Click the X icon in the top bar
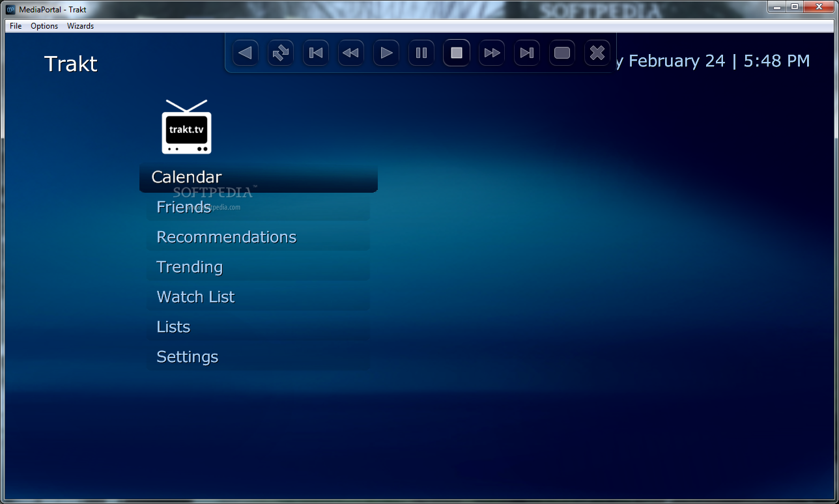Image resolution: width=839 pixels, height=504 pixels. click(x=597, y=53)
